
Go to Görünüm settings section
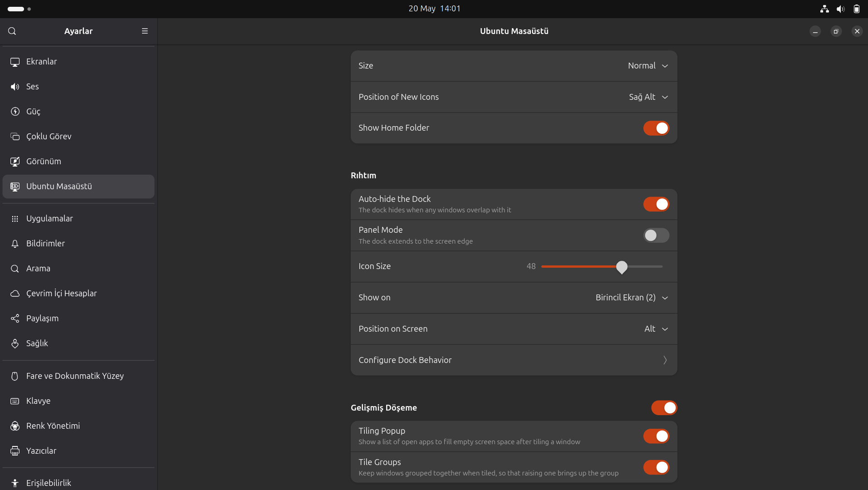[44, 162]
